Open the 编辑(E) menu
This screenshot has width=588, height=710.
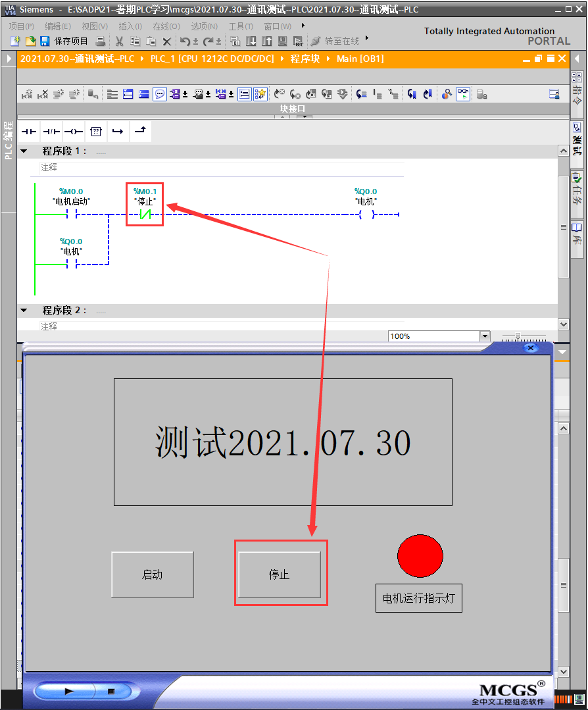click(58, 26)
